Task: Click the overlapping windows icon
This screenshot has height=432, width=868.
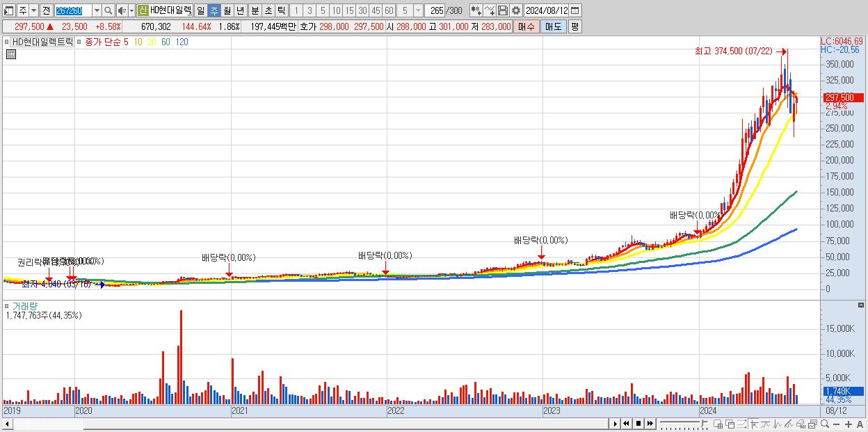Action: [x=730, y=424]
